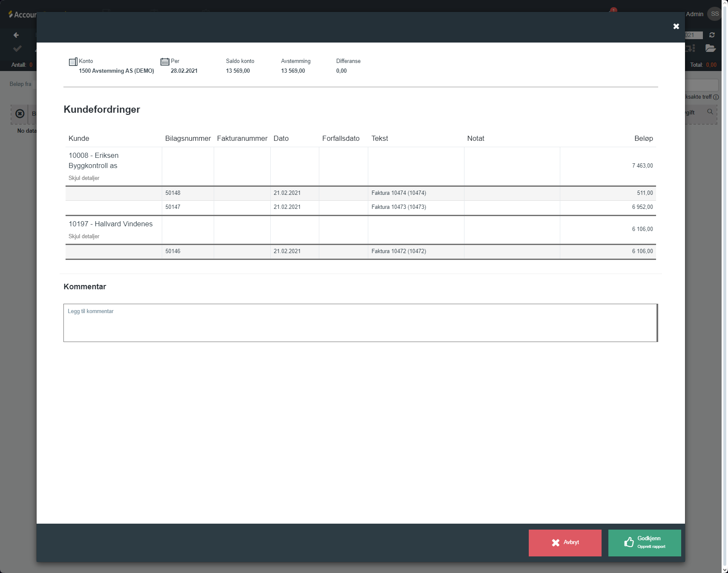The width and height of the screenshot is (728, 573).
Task: Click the open folder icon
Action: [710, 48]
